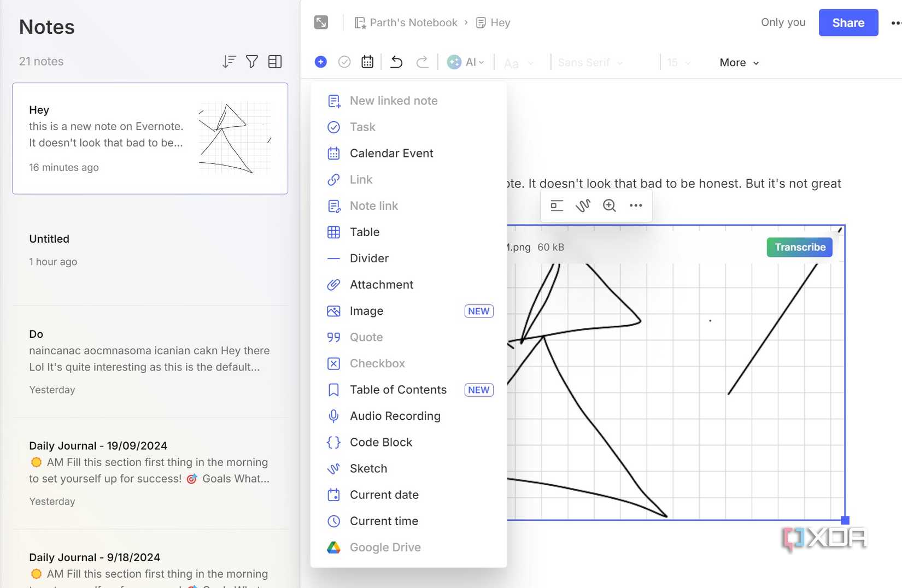Click the Hey breadcrumb note title

click(493, 22)
